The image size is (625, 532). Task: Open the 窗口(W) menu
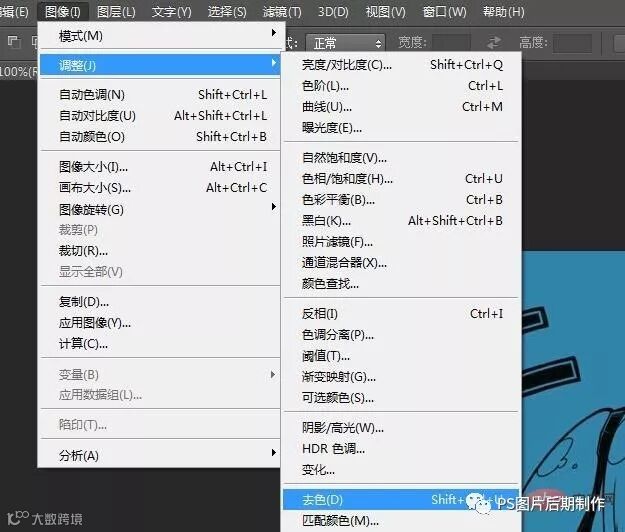coord(444,12)
